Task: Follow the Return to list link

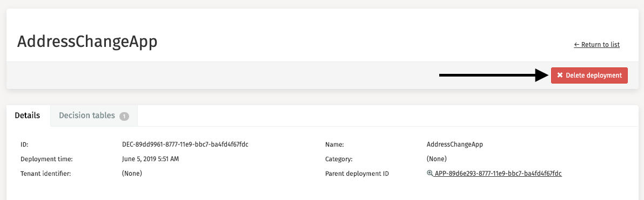Action: (597, 45)
